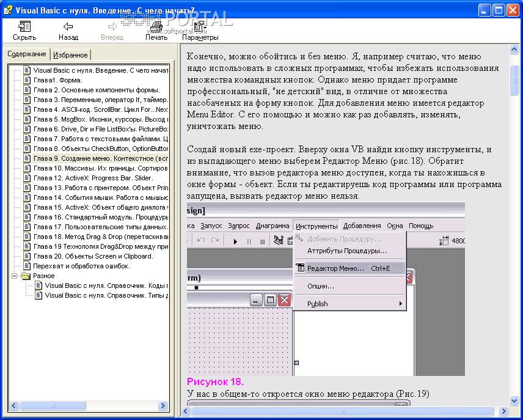The image size is (523, 420).
Task: Open Глава 13. Работа с принтером topic
Action: pyautogui.click(x=100, y=188)
